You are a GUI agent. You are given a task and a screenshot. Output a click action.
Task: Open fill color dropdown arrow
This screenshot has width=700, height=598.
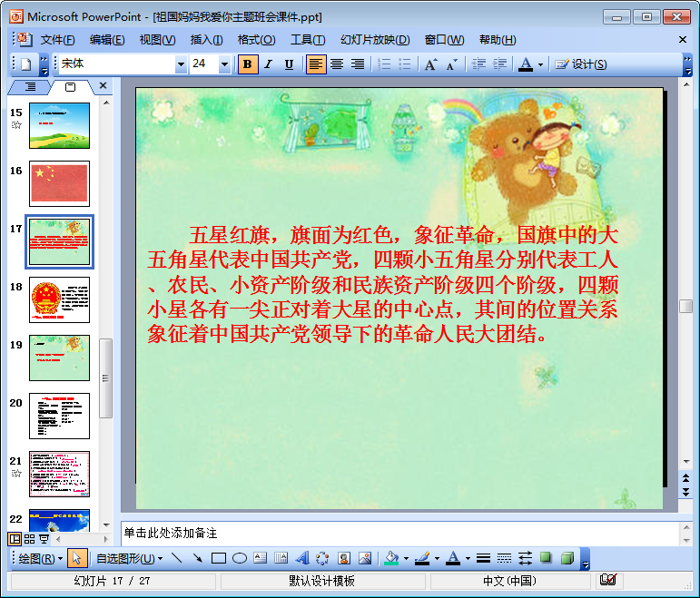pyautogui.click(x=406, y=558)
